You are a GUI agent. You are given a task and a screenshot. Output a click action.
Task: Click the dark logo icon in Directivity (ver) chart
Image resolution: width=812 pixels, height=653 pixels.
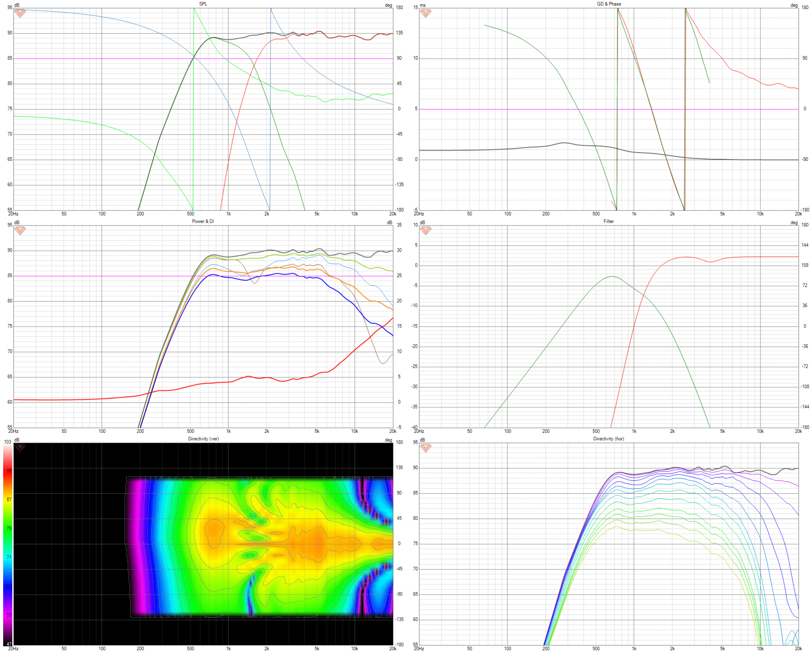pyautogui.click(x=20, y=448)
